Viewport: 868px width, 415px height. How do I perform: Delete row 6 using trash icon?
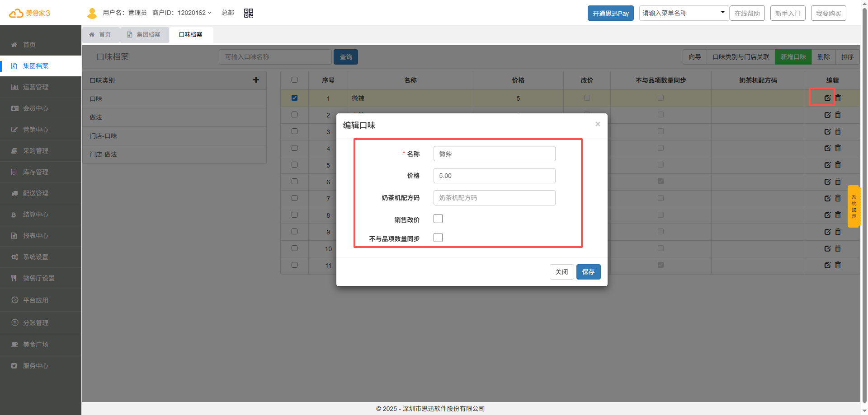(x=838, y=182)
